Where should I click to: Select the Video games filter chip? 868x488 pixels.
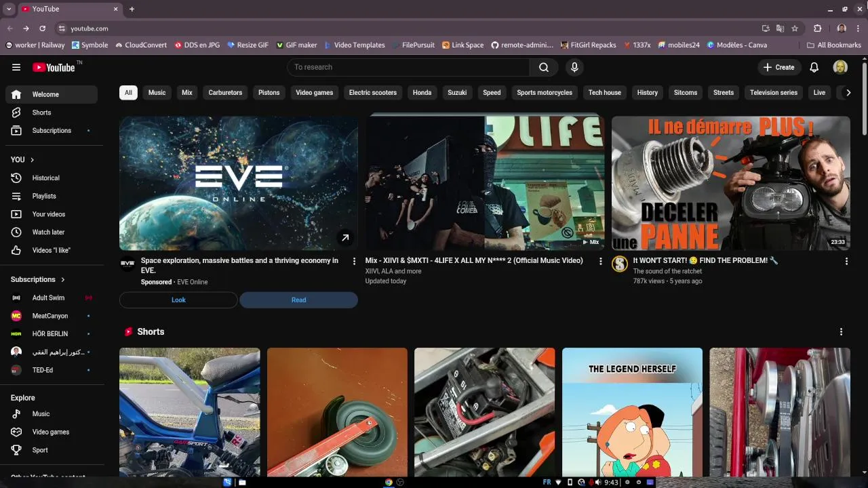[x=315, y=93]
